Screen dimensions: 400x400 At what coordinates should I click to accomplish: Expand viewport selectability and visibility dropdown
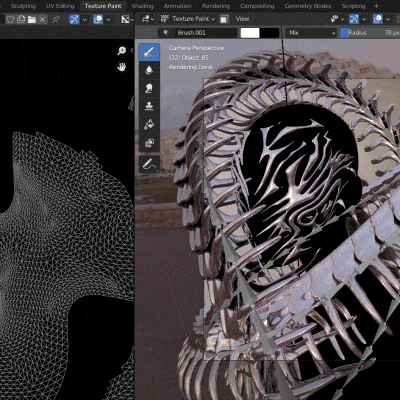[x=338, y=19]
